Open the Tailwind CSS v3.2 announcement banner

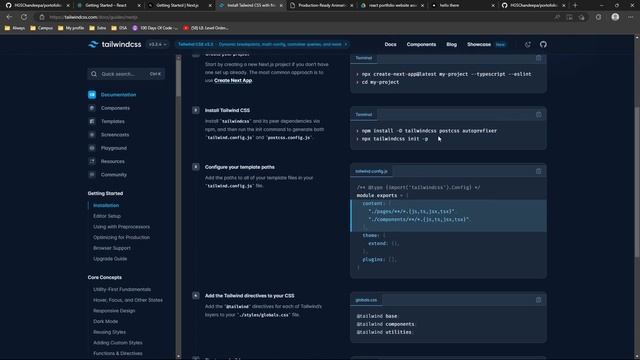tap(263, 44)
